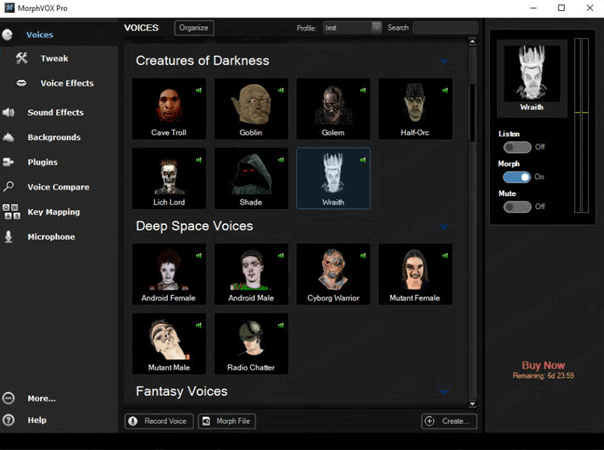Click the Voice Effects lips icon
This screenshot has width=604, height=450.
pos(22,83)
